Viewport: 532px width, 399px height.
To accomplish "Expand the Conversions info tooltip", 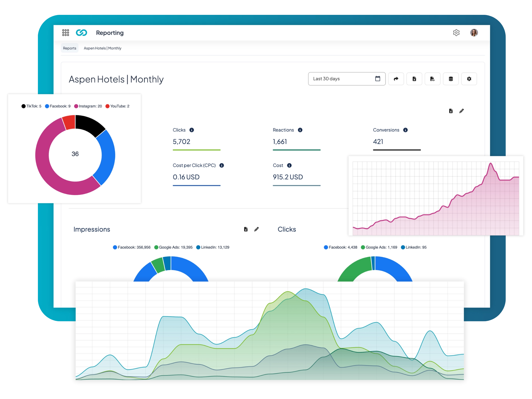I will 405,130.
